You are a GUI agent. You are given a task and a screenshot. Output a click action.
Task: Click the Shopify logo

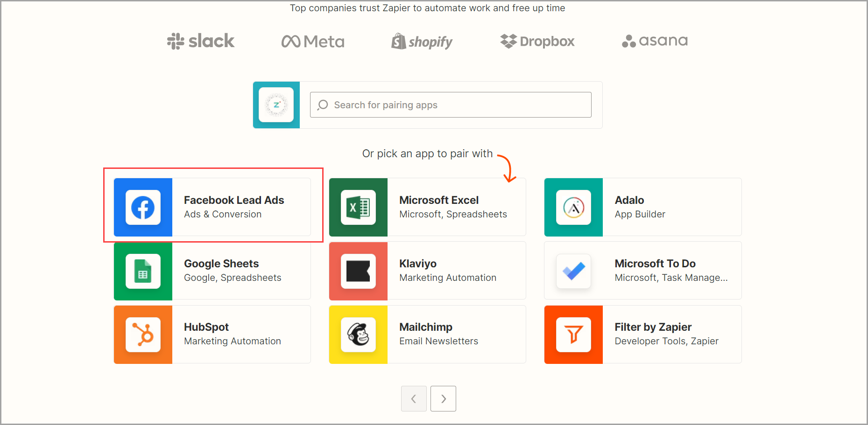click(422, 42)
